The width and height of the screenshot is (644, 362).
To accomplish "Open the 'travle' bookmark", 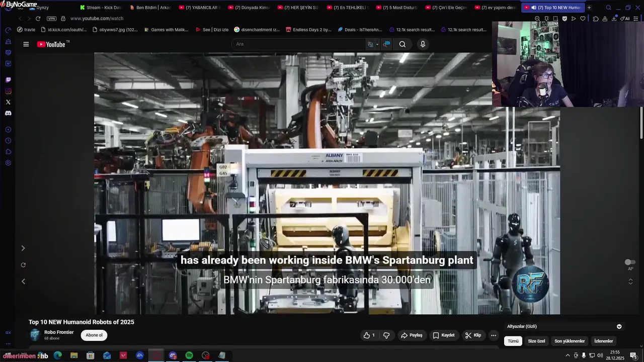I will pyautogui.click(x=26, y=30).
